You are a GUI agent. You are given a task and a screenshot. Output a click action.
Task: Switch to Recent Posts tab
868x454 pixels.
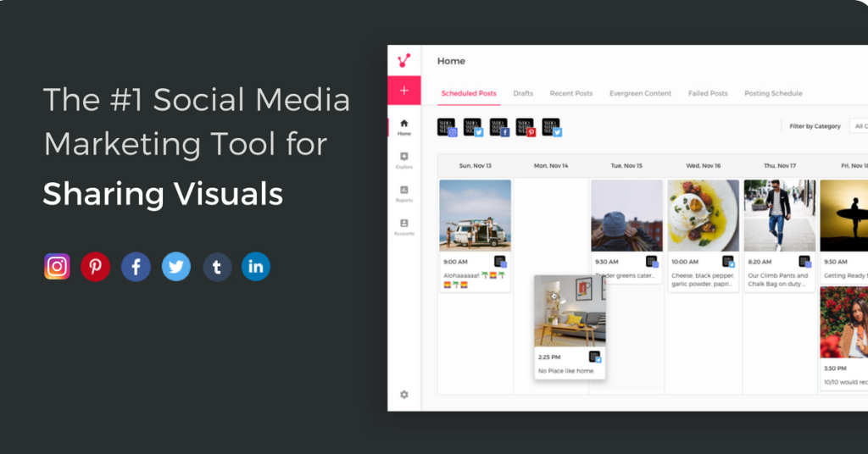tap(571, 93)
